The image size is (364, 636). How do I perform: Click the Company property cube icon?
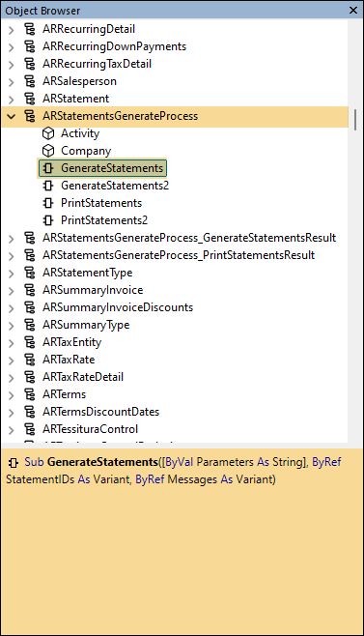(48, 151)
